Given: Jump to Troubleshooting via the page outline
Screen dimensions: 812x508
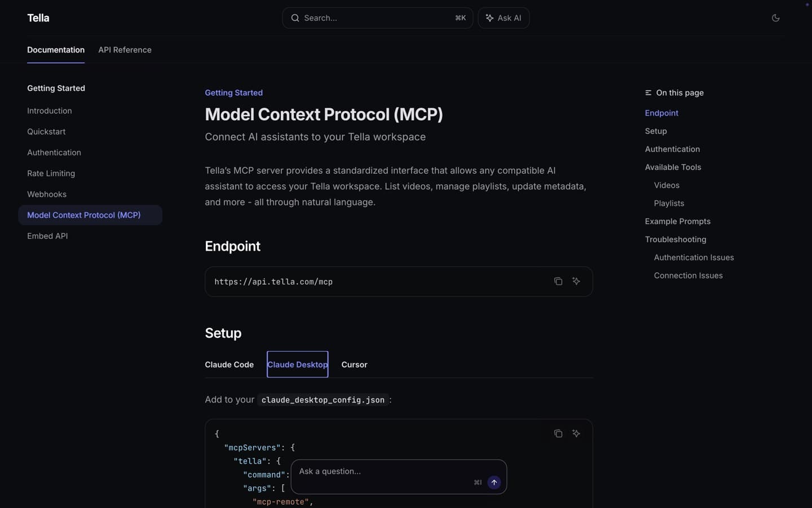Looking at the screenshot, I should tap(676, 239).
